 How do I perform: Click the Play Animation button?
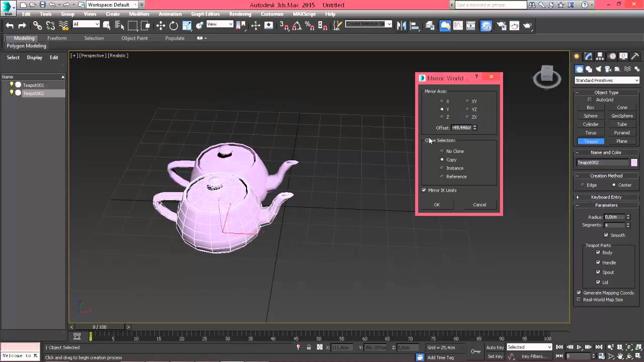(x=579, y=347)
